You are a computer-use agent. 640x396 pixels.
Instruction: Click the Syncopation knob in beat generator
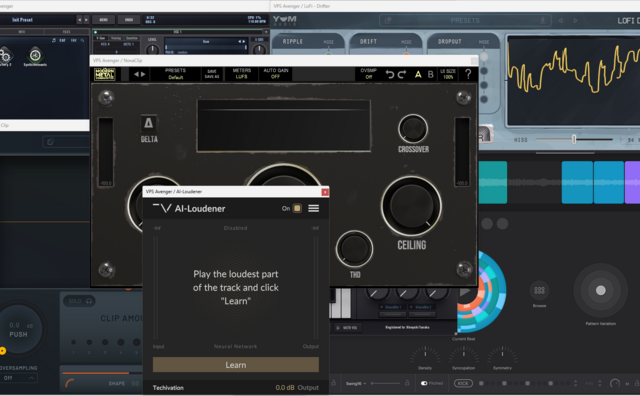coord(463,354)
